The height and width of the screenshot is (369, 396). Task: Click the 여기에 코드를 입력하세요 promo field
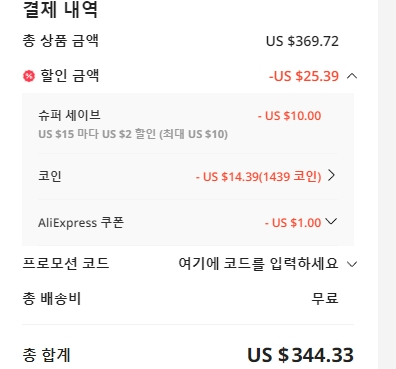258,264
